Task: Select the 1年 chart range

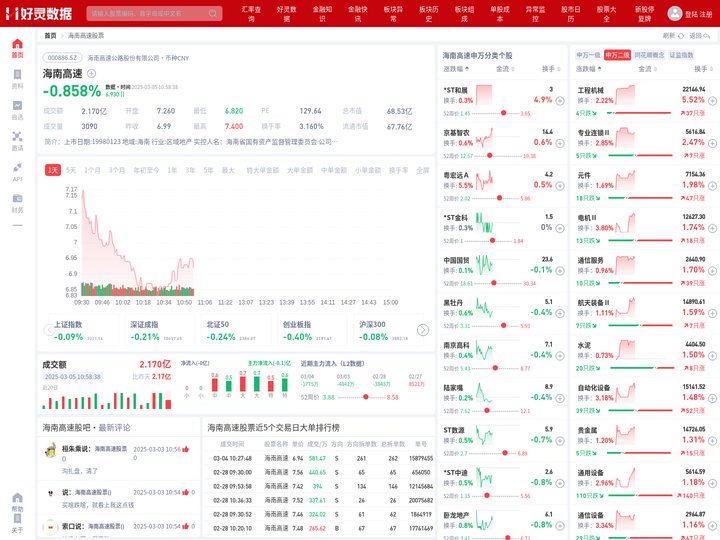Action: (x=172, y=170)
